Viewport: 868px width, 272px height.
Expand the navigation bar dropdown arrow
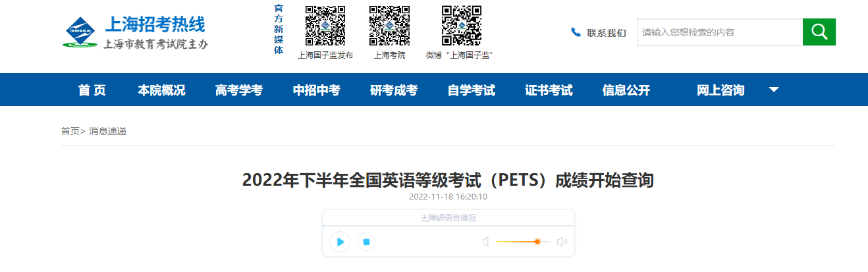[x=773, y=90]
